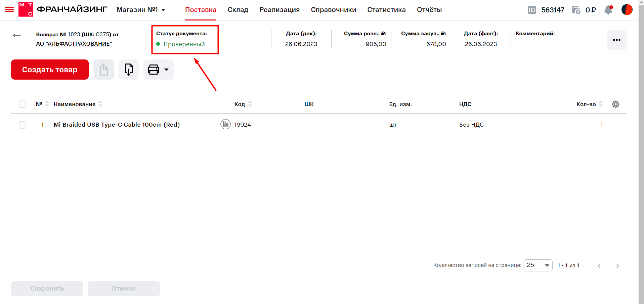Click purchase sum value 678,00
Screen dimensions: 644x304
[436, 44]
